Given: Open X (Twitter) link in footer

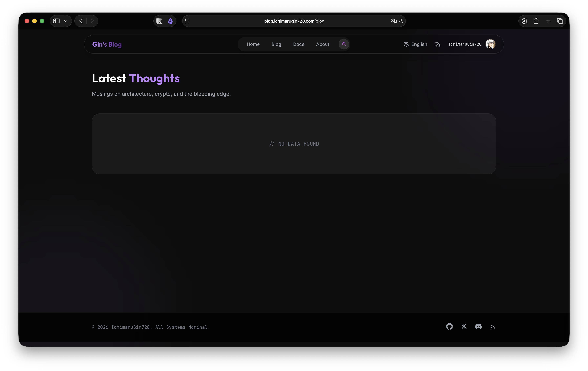Looking at the screenshot, I should tap(464, 326).
